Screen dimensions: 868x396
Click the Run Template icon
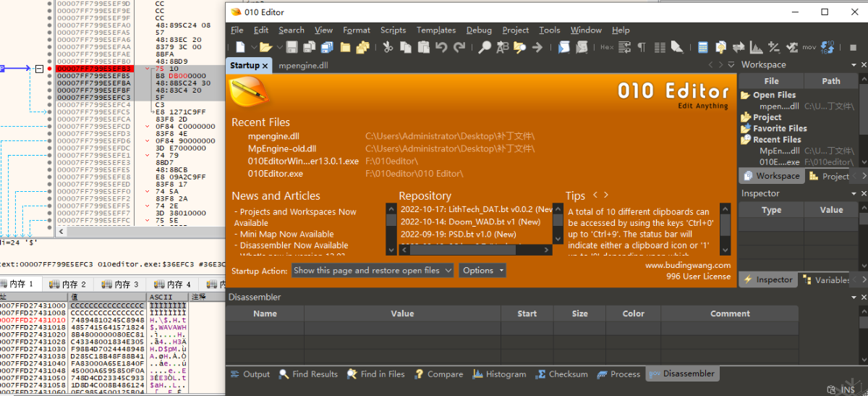pos(582,47)
